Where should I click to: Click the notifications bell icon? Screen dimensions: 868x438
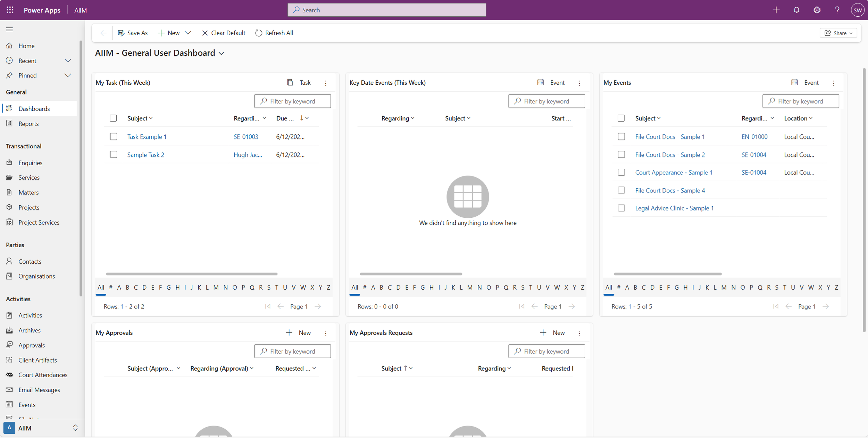click(x=796, y=10)
